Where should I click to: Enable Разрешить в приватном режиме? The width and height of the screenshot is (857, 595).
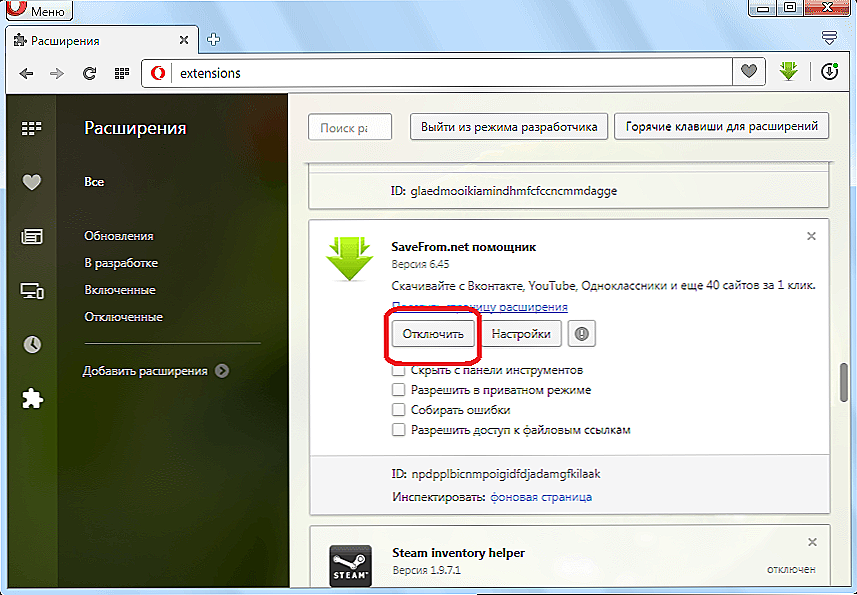click(398, 390)
